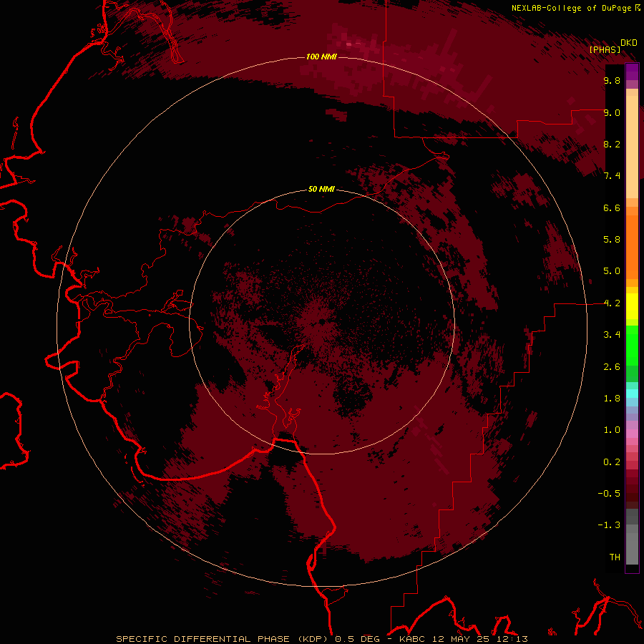Screen dimensions: 644x644
Task: Click the 5.0 value on the scale
Action: tap(612, 271)
